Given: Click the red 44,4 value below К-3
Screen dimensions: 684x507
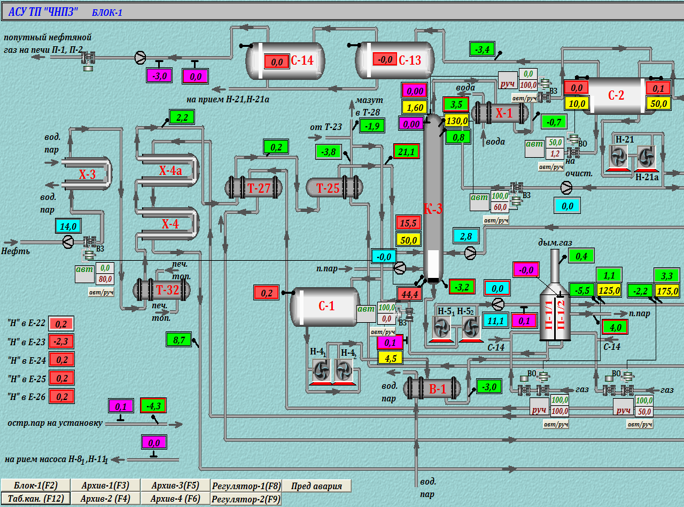Looking at the screenshot, I should [409, 295].
